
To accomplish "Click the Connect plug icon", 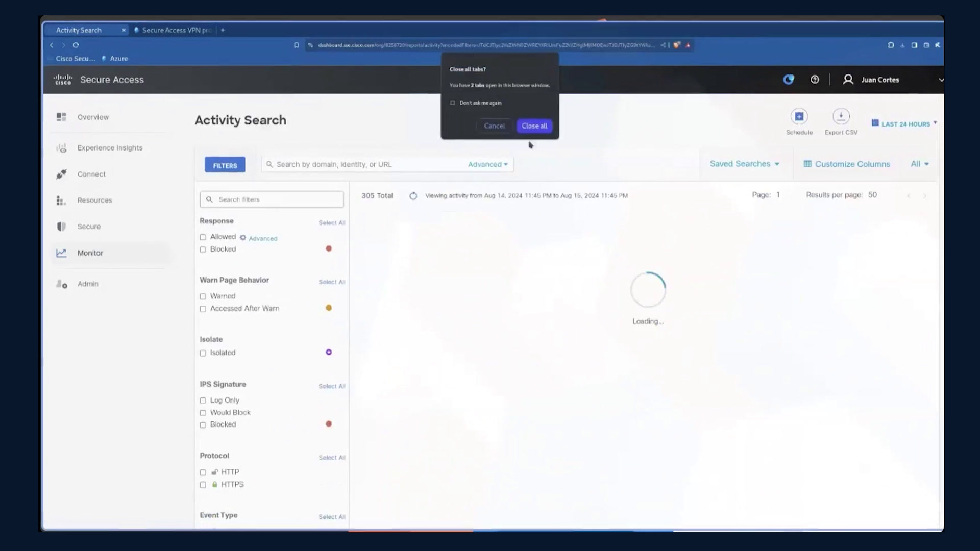I will [61, 174].
